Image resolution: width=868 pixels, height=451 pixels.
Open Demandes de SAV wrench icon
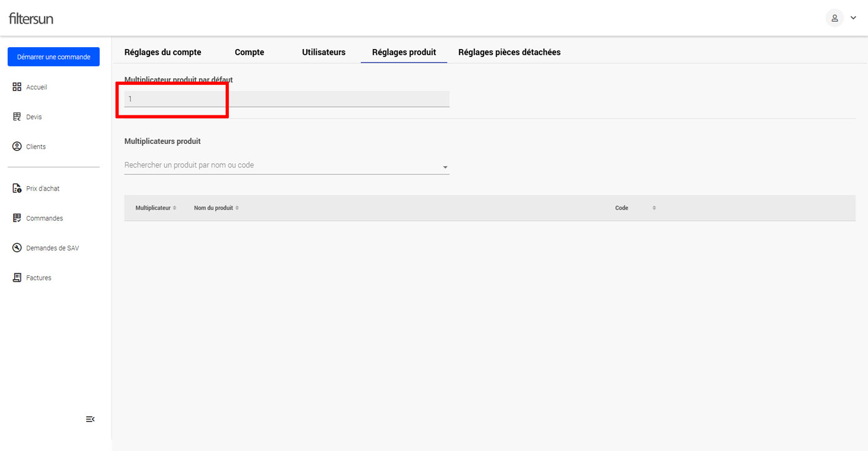(x=17, y=248)
